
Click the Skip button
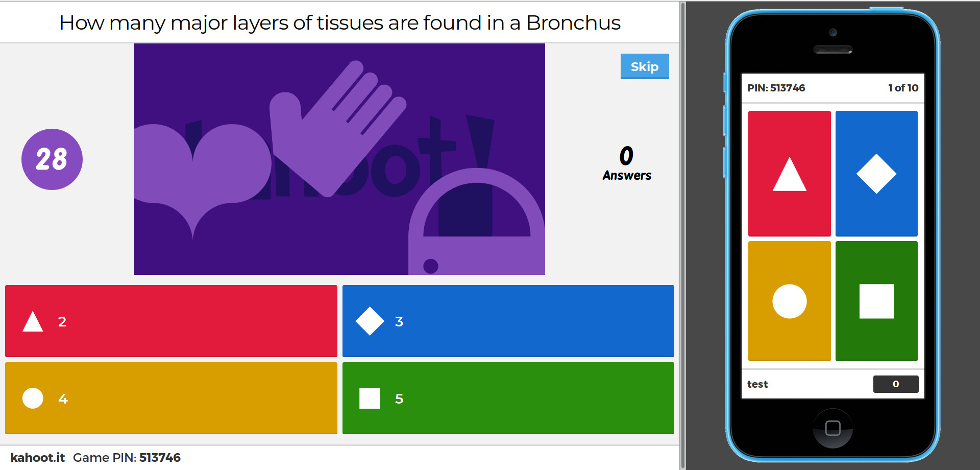click(x=645, y=66)
